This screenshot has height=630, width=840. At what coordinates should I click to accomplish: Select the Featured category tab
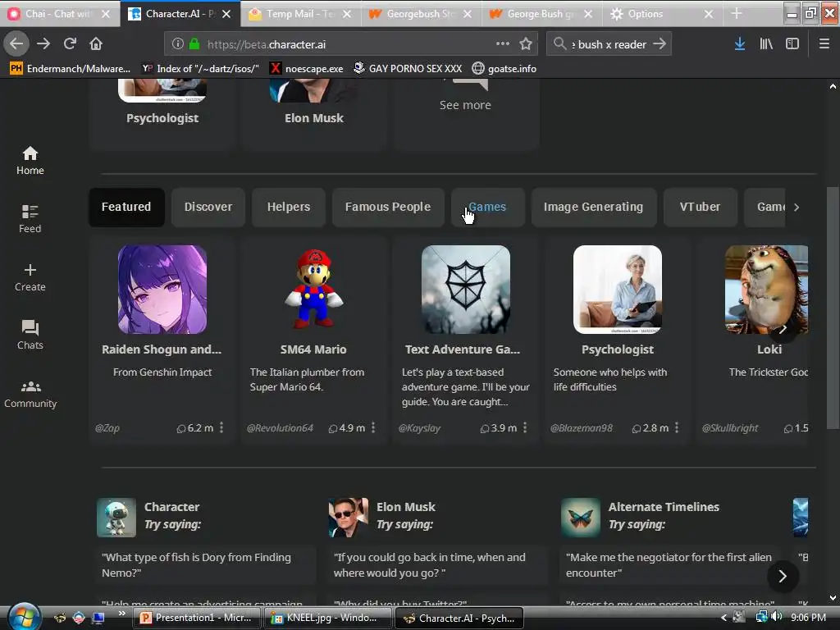[x=126, y=207]
